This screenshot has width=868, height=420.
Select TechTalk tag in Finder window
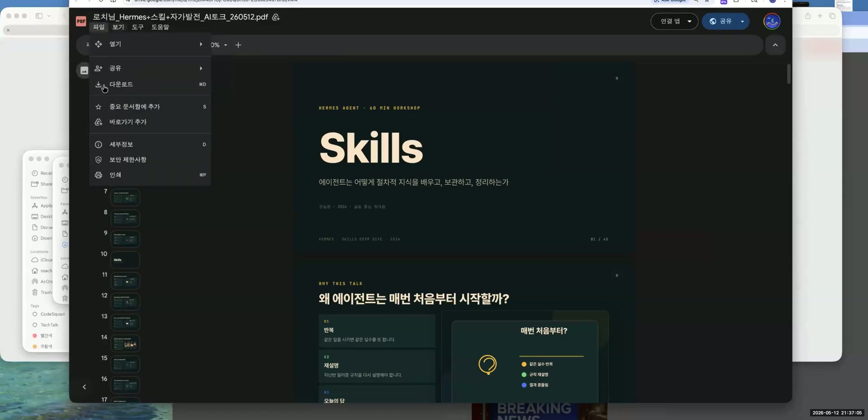click(x=46, y=325)
